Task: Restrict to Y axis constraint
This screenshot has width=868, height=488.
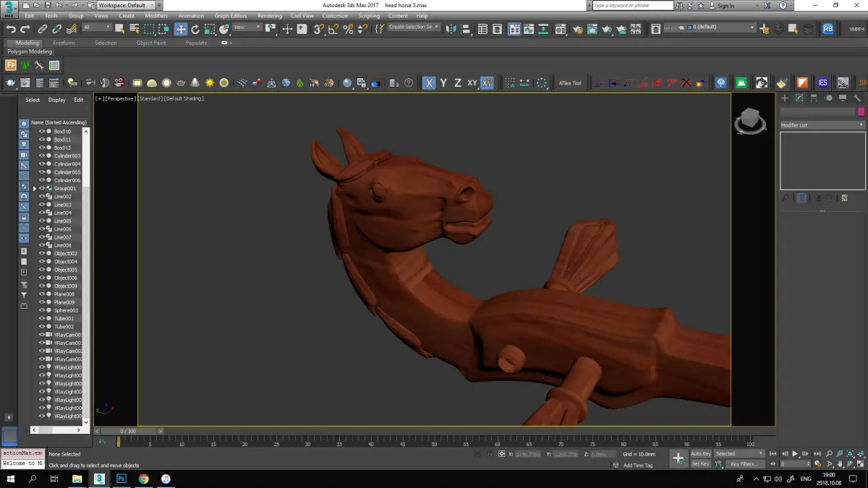Action: [x=443, y=83]
